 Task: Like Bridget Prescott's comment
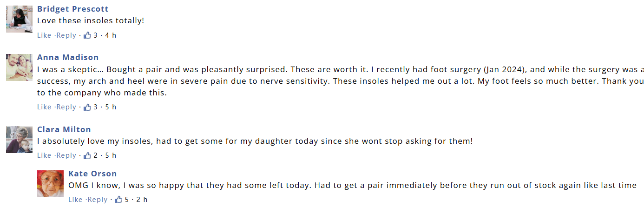[x=44, y=35]
